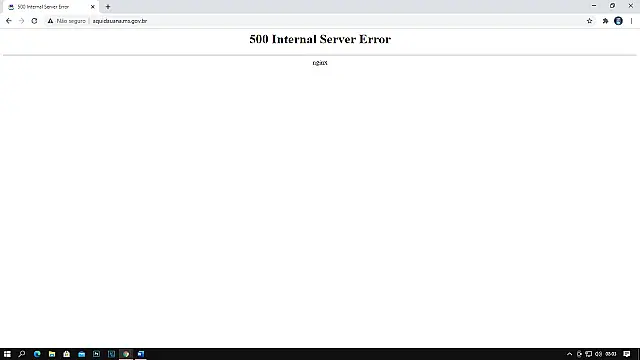
Task: Bookmark this page with the star icon
Action: coord(589,21)
